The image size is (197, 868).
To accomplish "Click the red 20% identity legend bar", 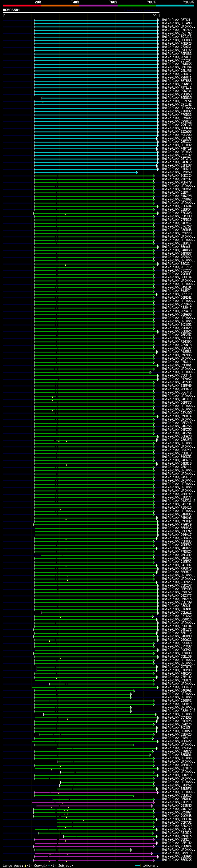I will 22,6.
